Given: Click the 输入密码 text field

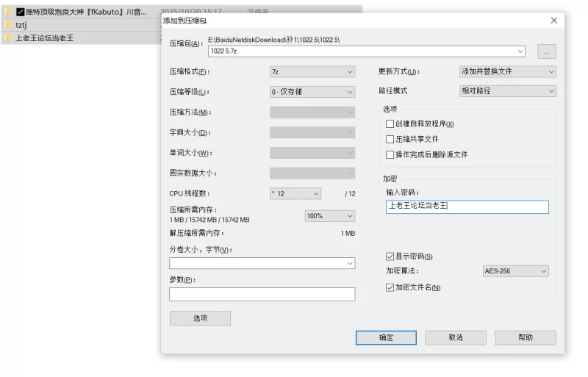Looking at the screenshot, I should click(467, 207).
